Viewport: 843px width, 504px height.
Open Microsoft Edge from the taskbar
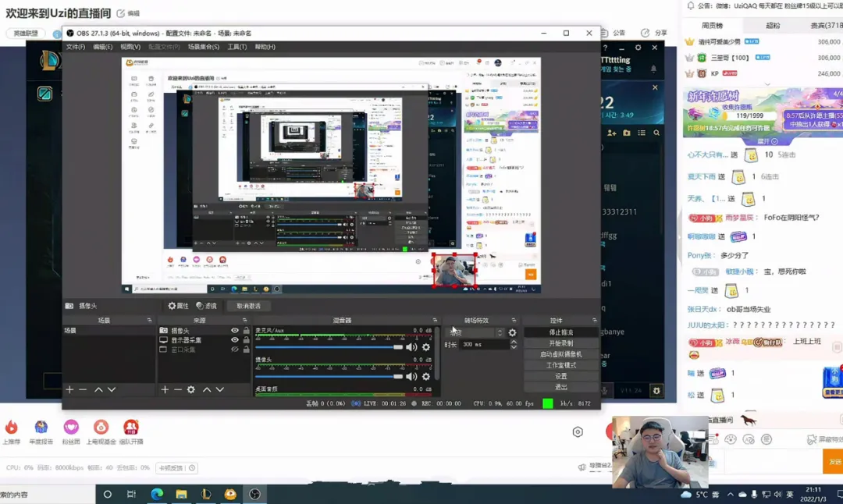157,495
